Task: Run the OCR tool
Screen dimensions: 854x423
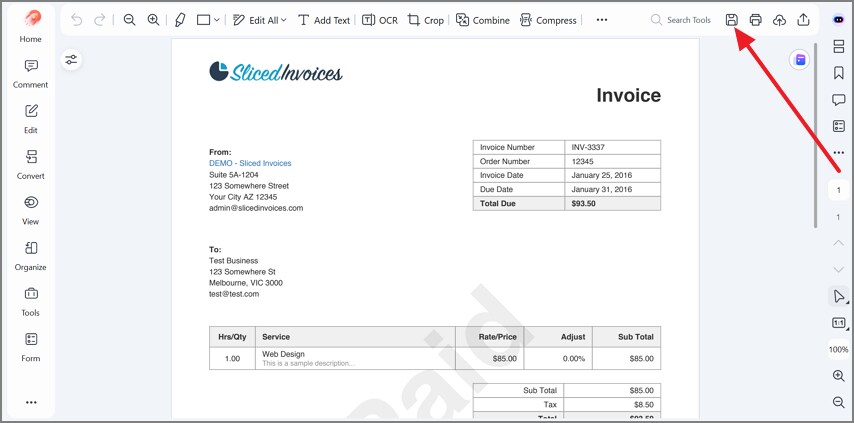Action: [380, 20]
